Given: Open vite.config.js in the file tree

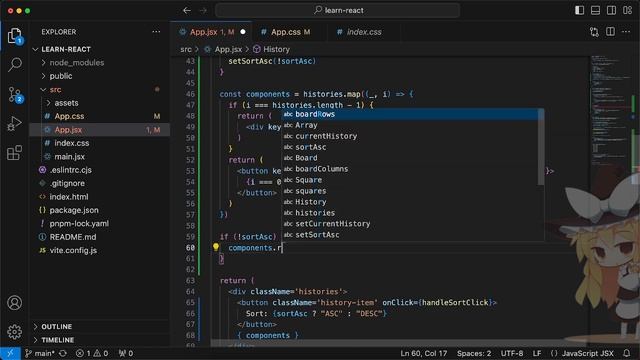Looking at the screenshot, I should (x=73, y=251).
